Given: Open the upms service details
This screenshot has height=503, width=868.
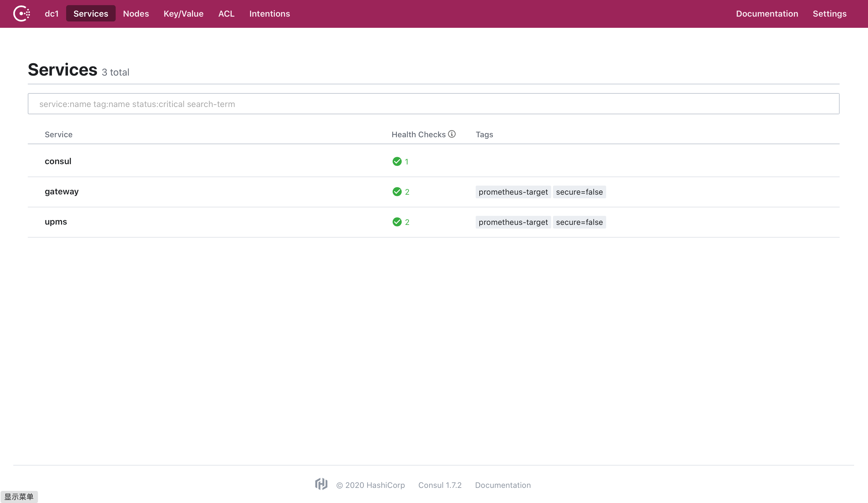Looking at the screenshot, I should tap(56, 222).
